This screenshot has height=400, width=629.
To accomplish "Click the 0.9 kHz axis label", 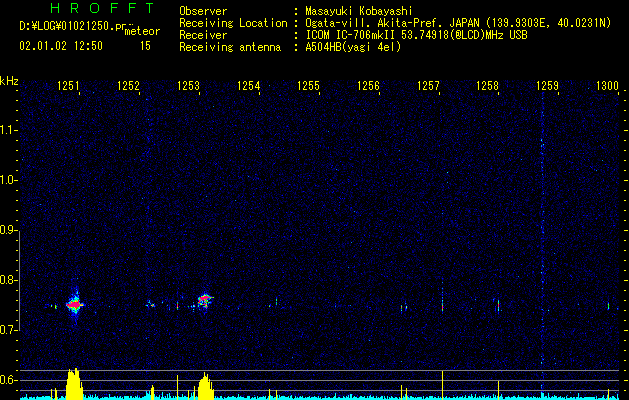I will tap(8, 230).
